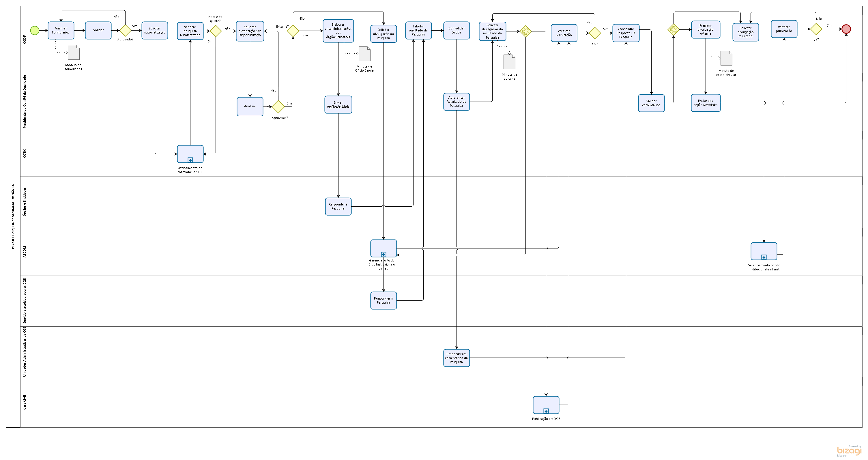This screenshot has height=460, width=868.
Task: Select the Modelo de formulários document icon
Action: click(74, 52)
